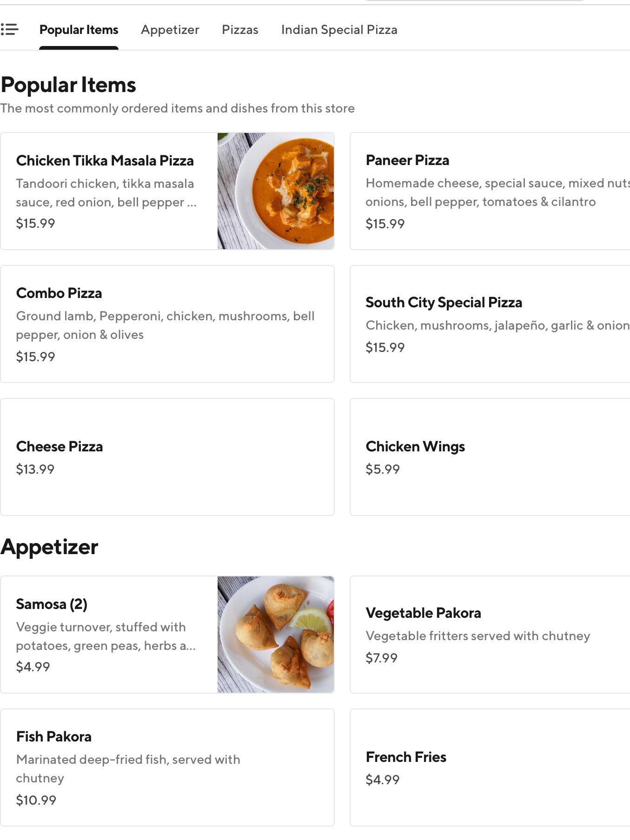Open the French Fries item
The width and height of the screenshot is (630, 840).
point(406,757)
